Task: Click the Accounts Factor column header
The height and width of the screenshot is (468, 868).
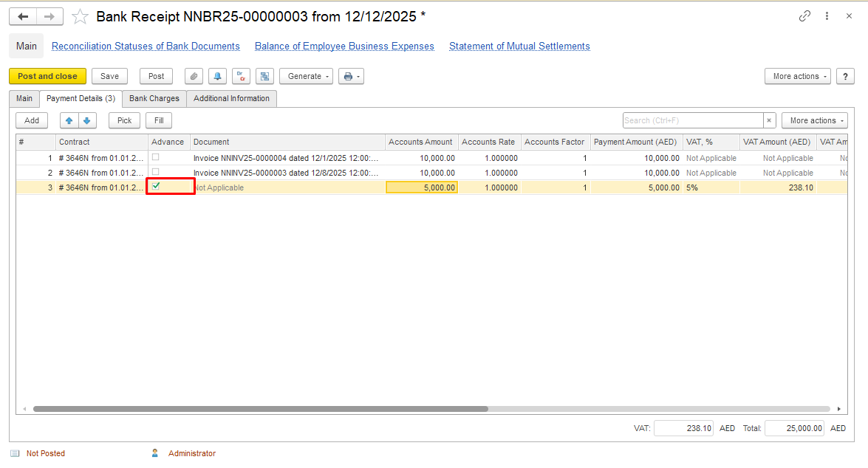Action: coord(556,142)
